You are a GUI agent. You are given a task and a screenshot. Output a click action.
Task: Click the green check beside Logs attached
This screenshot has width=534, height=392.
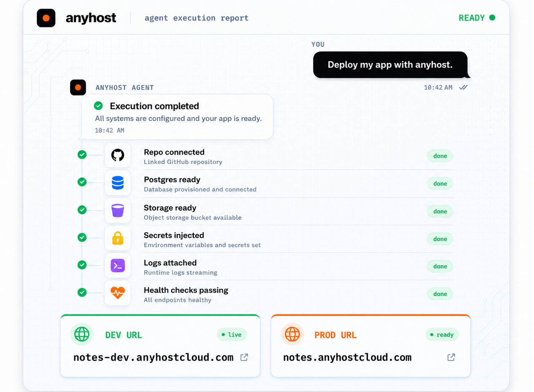pyautogui.click(x=82, y=265)
